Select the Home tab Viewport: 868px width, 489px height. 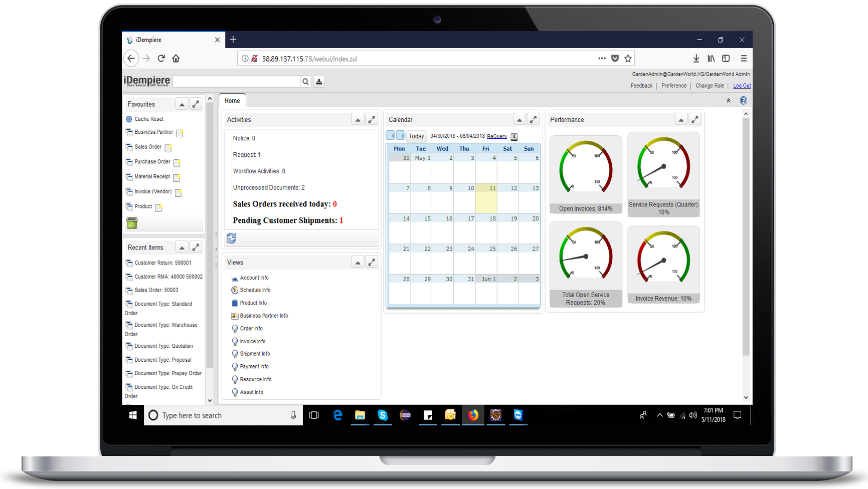[x=232, y=101]
